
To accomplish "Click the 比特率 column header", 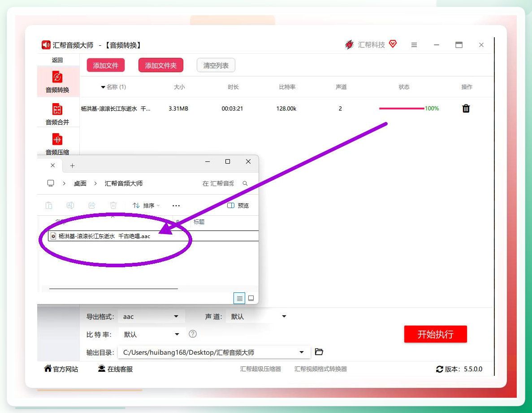I will 287,87.
